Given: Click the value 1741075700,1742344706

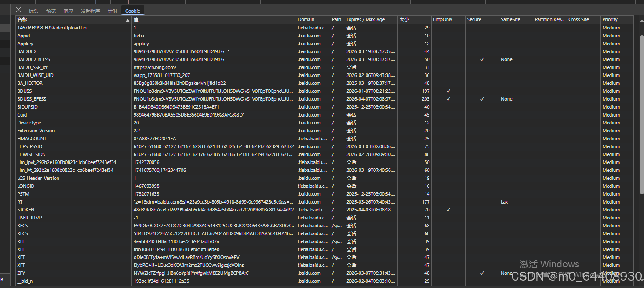Looking at the screenshot, I should click(160, 170).
